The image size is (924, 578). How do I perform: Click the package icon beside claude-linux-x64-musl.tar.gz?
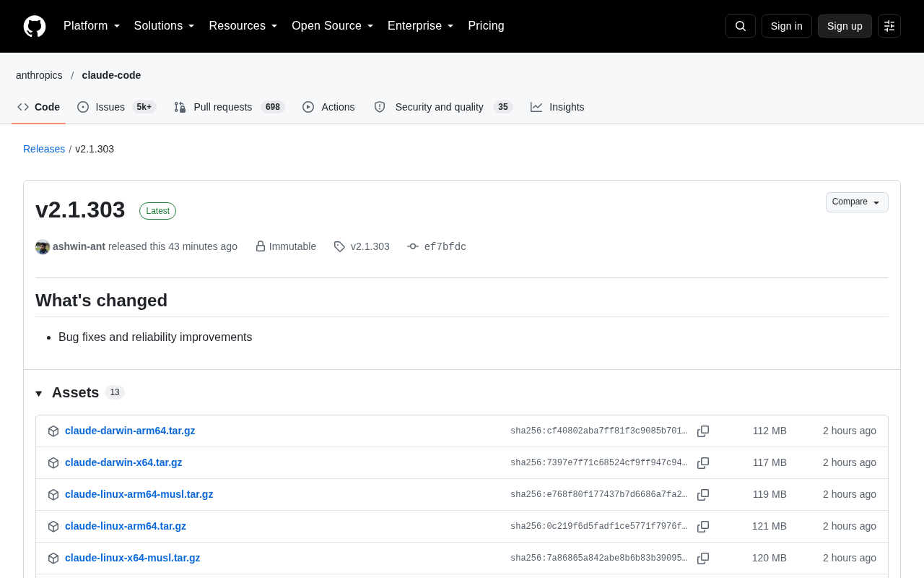click(53, 558)
